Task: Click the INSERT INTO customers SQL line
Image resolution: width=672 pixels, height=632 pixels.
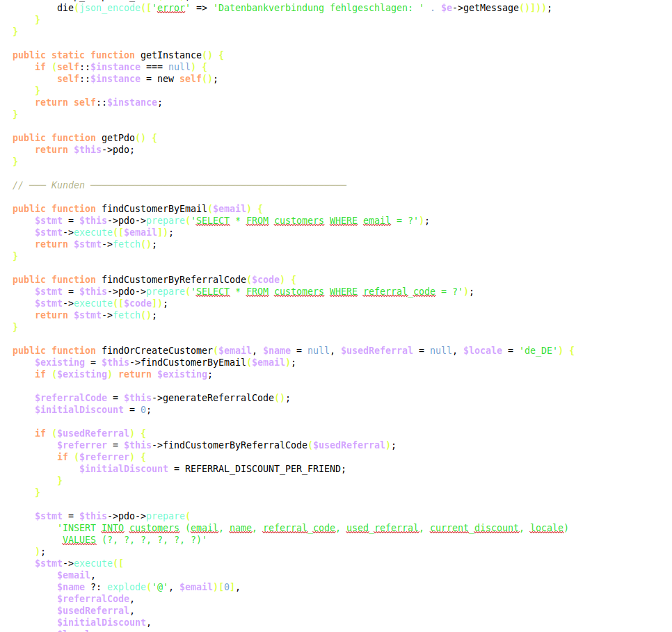Action: point(313,528)
